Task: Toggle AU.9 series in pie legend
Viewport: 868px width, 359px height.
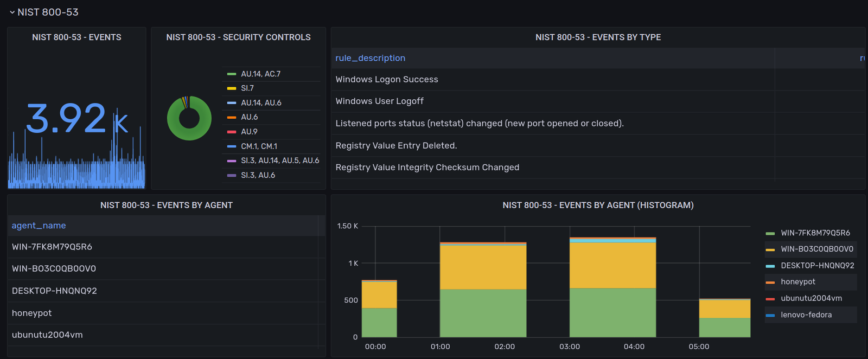Action: [249, 132]
